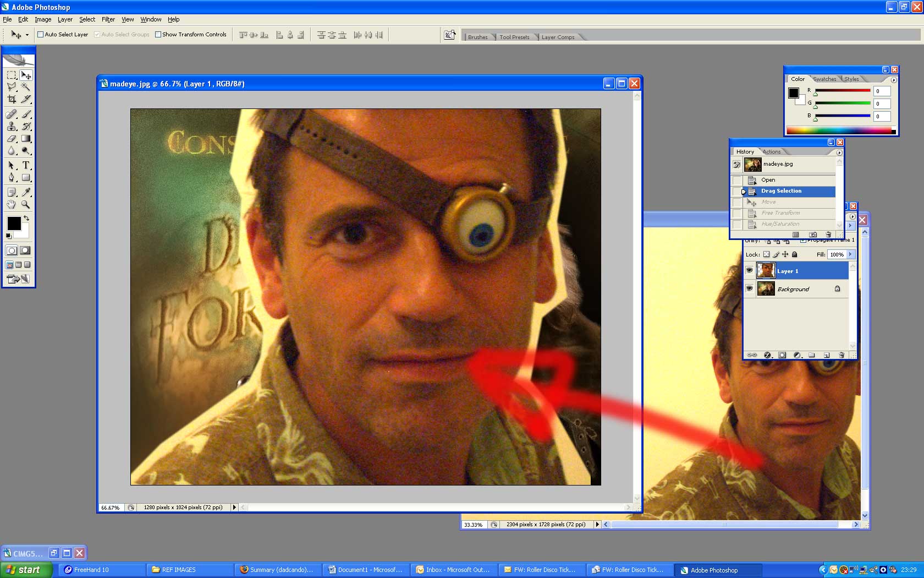924x578 pixels.
Task: Select the Crop tool
Action: coord(12,99)
